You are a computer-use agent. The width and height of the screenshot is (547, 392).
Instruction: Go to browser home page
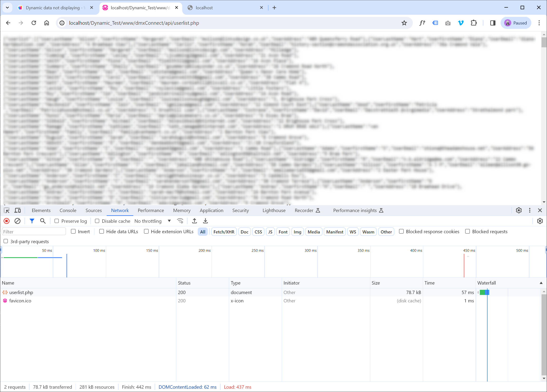(47, 23)
